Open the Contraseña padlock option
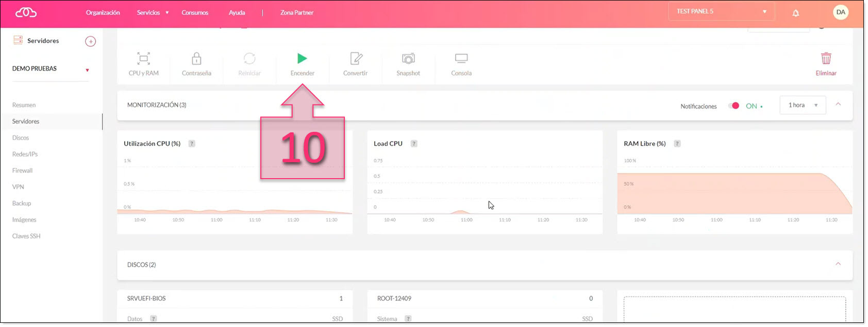 click(x=196, y=59)
